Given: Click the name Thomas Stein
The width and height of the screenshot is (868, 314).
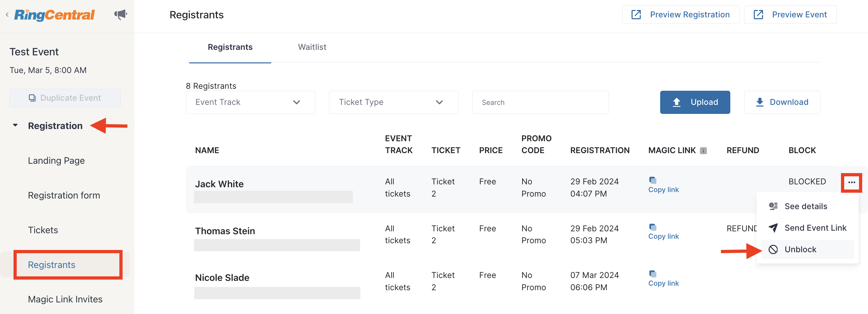Looking at the screenshot, I should tap(225, 231).
